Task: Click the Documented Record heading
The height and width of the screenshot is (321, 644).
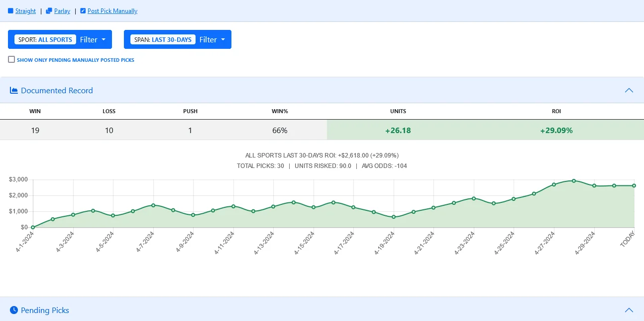Action: [x=57, y=90]
